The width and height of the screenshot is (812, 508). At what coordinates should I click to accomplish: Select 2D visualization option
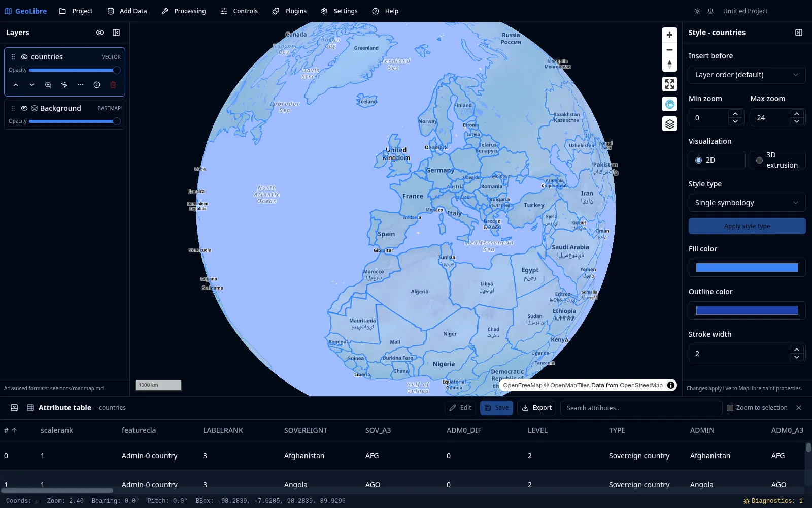coord(717,160)
